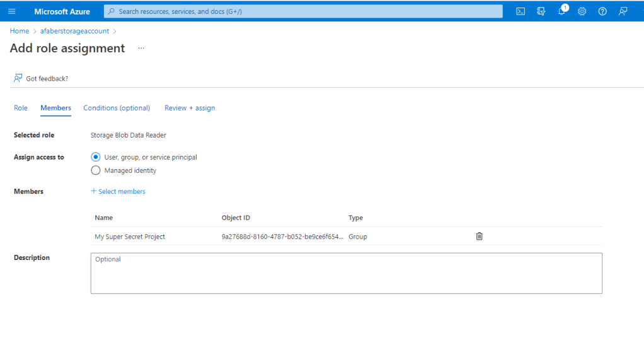Select User, group, or service principal option
This screenshot has height=342, width=644.
[96, 157]
